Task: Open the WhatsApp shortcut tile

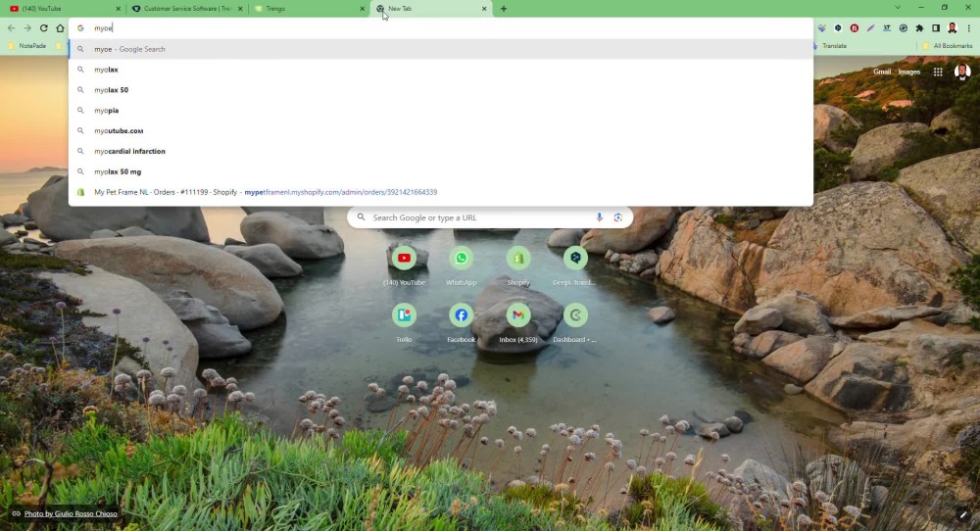Action: click(x=462, y=265)
